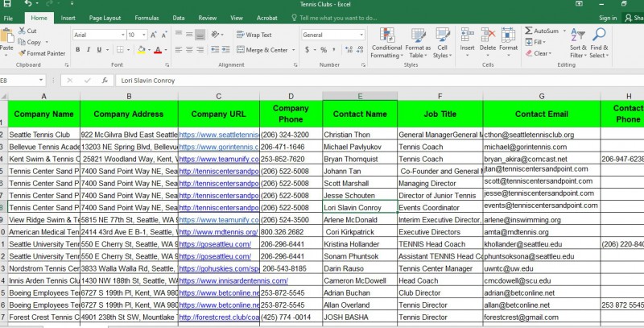Align text right
Image resolution: width=644 pixels, height=328 pixels.
pos(200,50)
